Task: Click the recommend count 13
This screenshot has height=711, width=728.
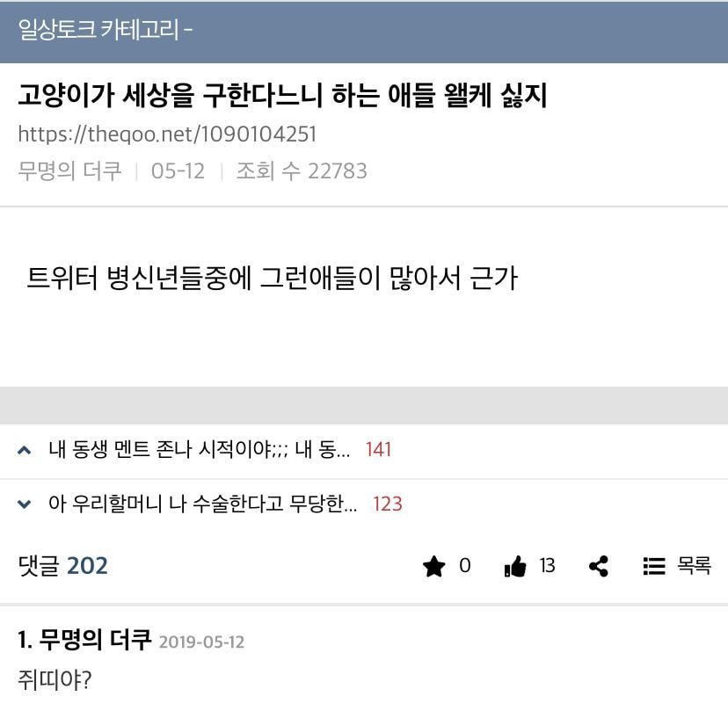Action: tap(548, 566)
